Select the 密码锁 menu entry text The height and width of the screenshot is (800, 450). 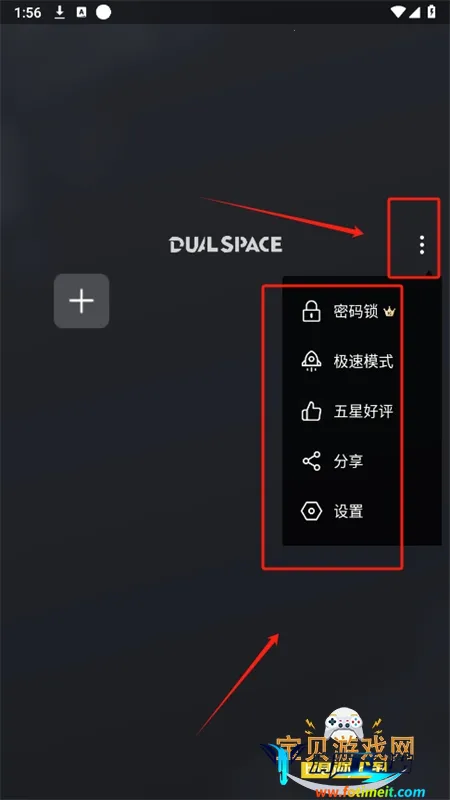[x=356, y=311]
